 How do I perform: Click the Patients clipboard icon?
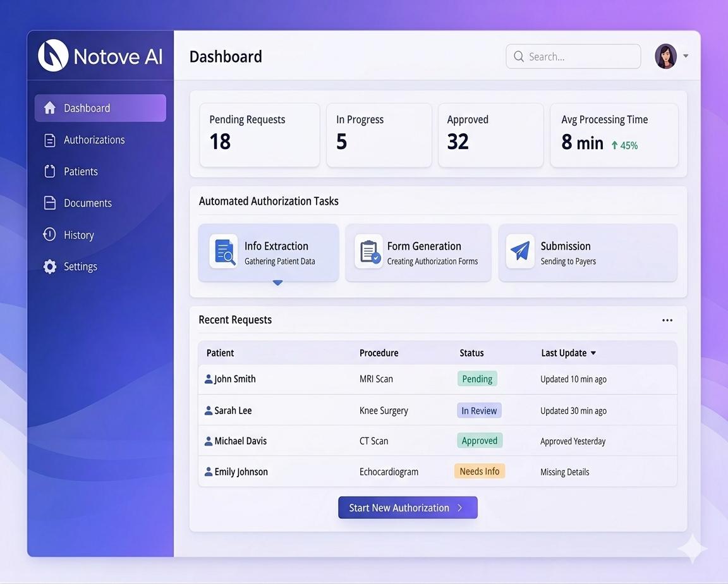49,171
